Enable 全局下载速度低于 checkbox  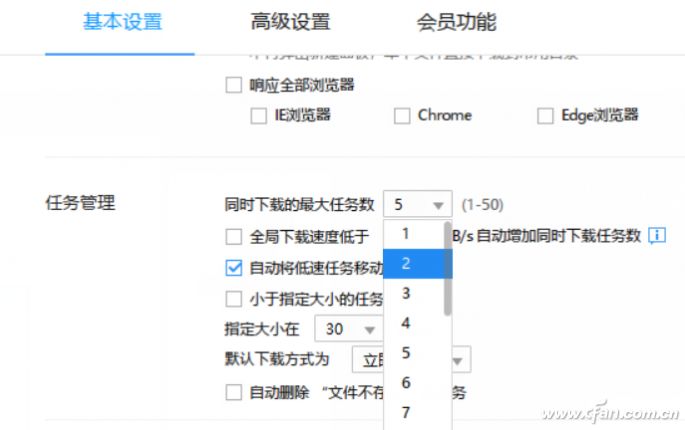pos(234,237)
